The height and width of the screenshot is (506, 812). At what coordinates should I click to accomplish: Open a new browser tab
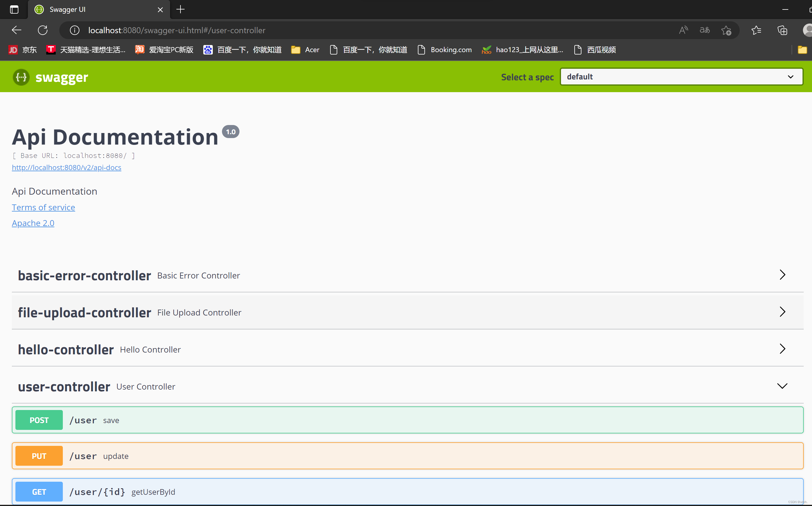pos(180,9)
